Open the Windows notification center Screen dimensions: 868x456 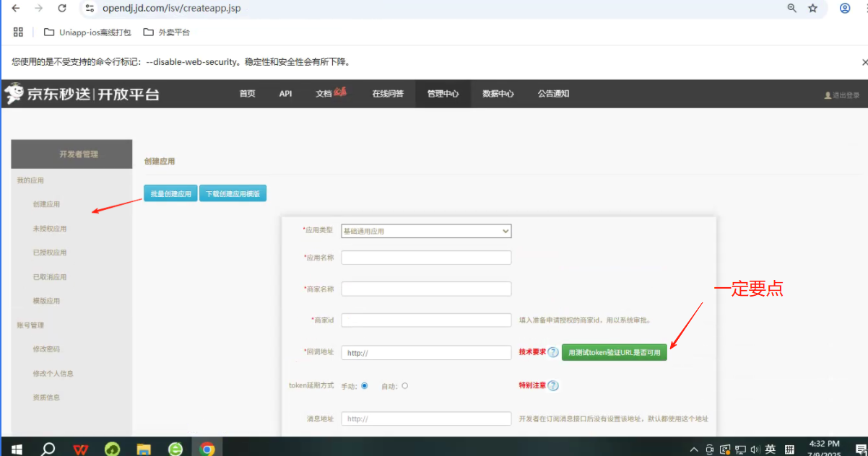(861, 450)
